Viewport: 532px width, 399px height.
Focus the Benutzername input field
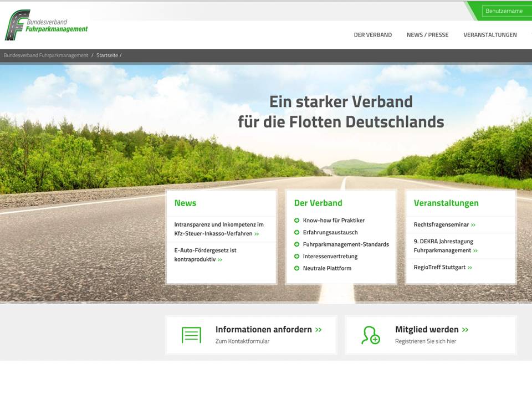[x=506, y=11]
